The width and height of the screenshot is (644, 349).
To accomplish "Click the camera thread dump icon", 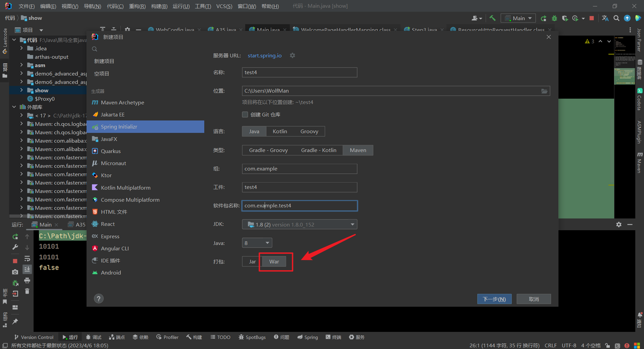I will 15,272.
